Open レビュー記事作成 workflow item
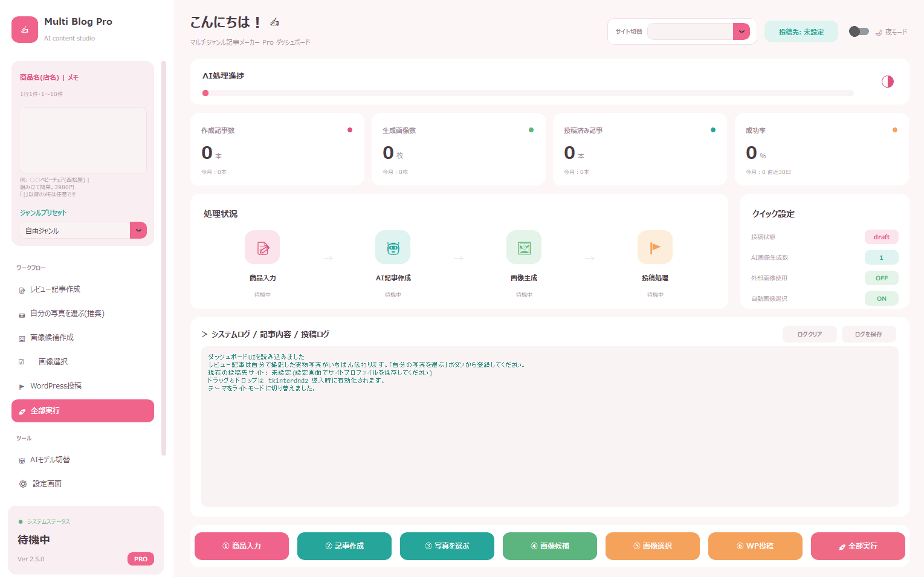The height and width of the screenshot is (577, 924). coord(83,289)
